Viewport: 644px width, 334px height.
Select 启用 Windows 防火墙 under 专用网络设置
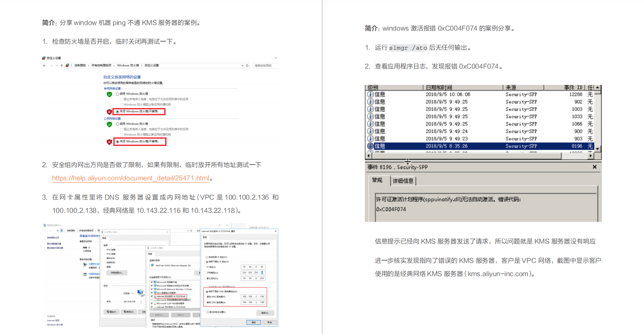117,94
